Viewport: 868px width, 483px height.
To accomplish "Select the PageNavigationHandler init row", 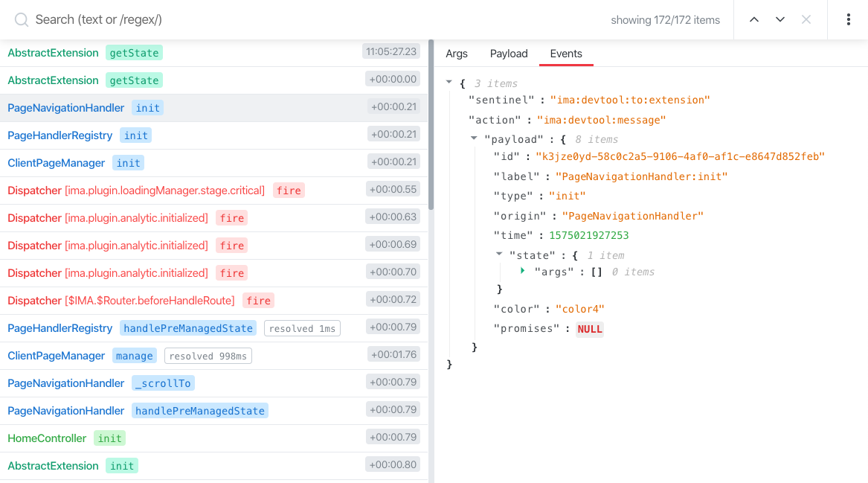I will [x=213, y=108].
